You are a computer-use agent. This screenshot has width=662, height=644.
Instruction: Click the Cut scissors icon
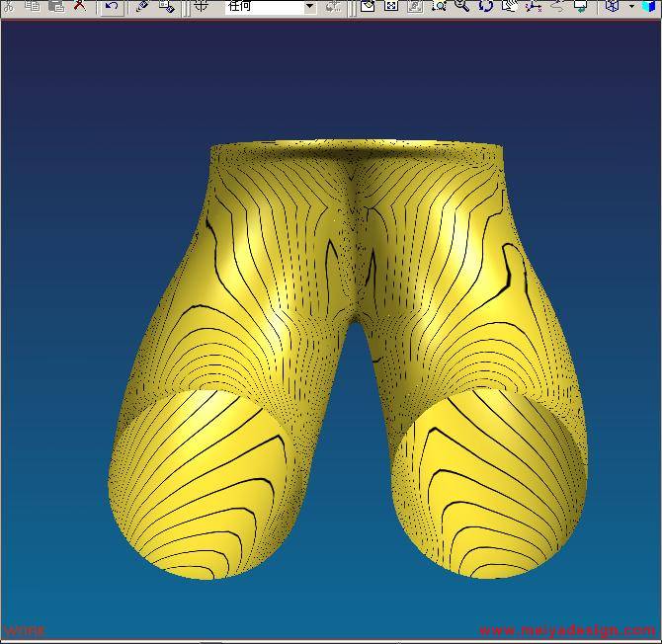pyautogui.click(x=8, y=5)
